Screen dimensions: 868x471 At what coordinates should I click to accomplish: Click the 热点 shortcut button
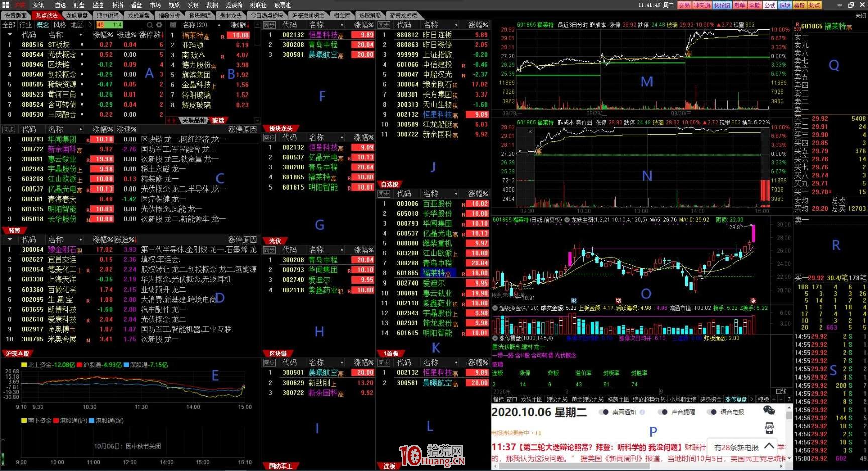[x=814, y=5]
